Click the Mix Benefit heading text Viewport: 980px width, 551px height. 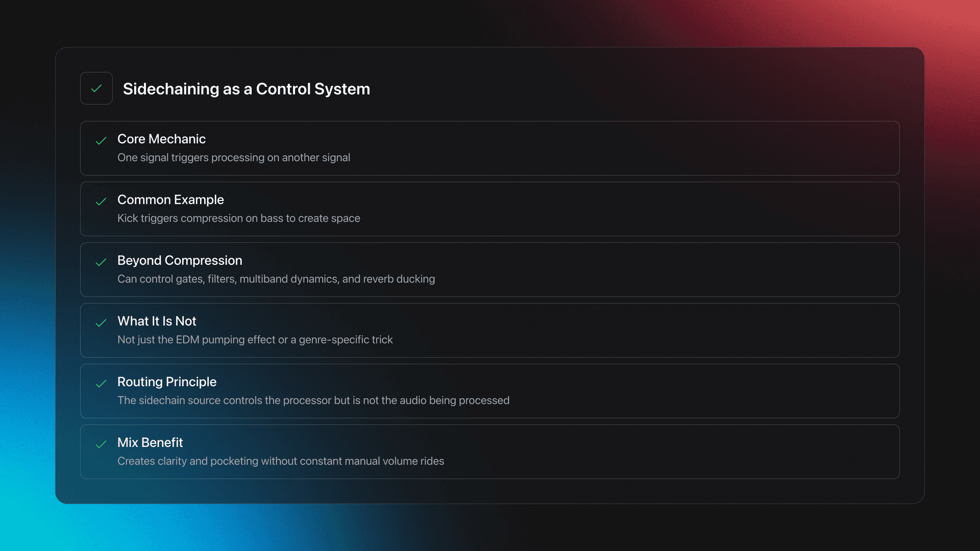[150, 442]
